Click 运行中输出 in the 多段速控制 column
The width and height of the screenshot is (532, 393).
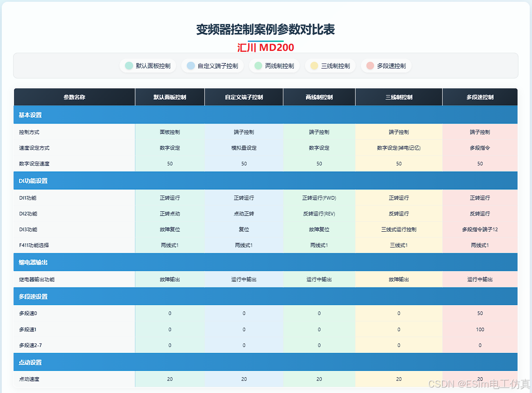pyautogui.click(x=480, y=279)
